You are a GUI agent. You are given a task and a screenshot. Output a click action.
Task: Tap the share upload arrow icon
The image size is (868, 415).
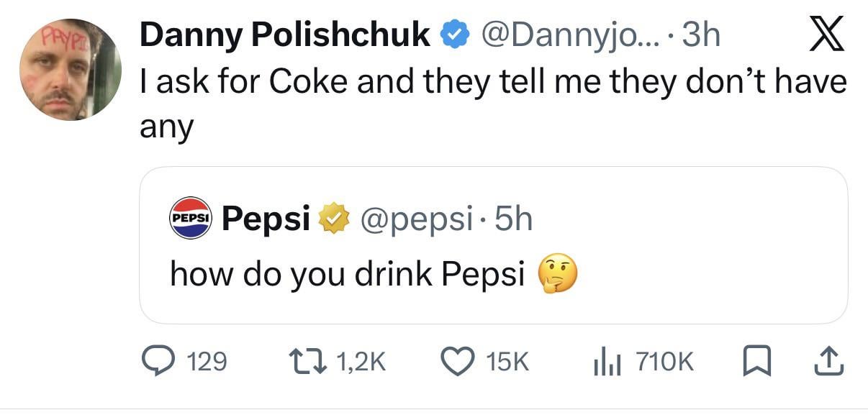point(828,361)
